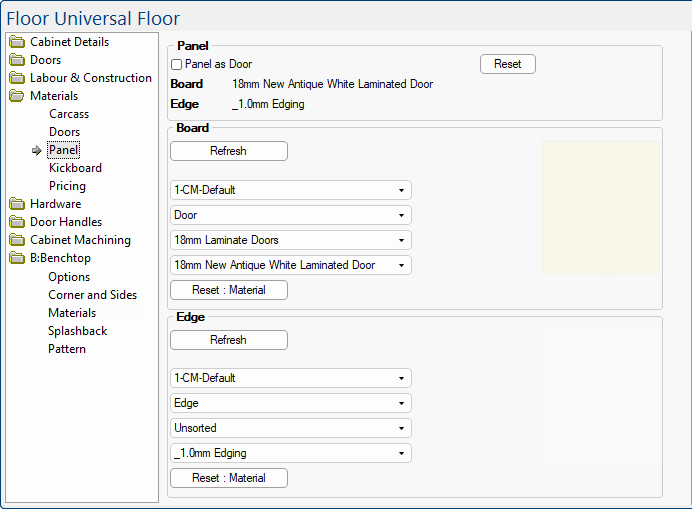Image resolution: width=692 pixels, height=509 pixels.
Task: Click Refresh in the Board section
Action: [x=228, y=151]
